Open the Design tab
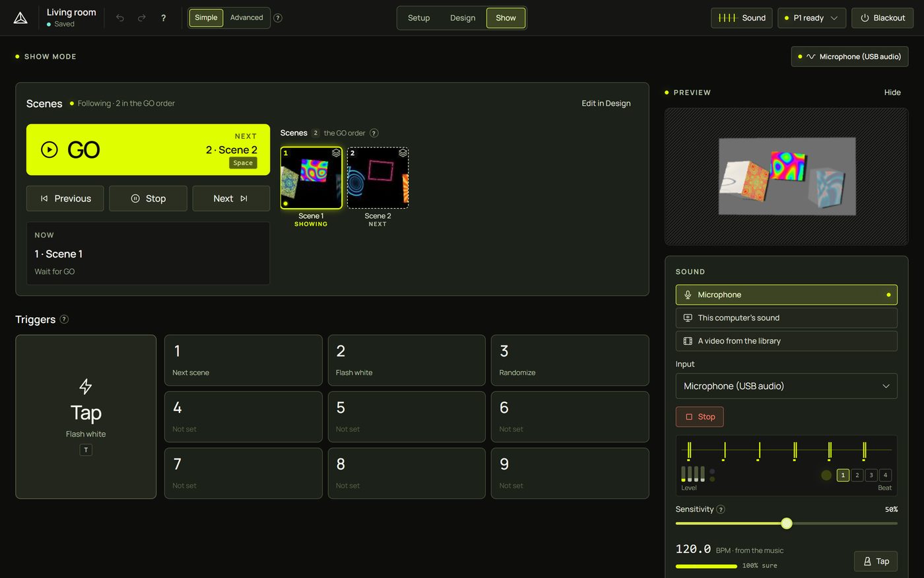 [x=463, y=18]
